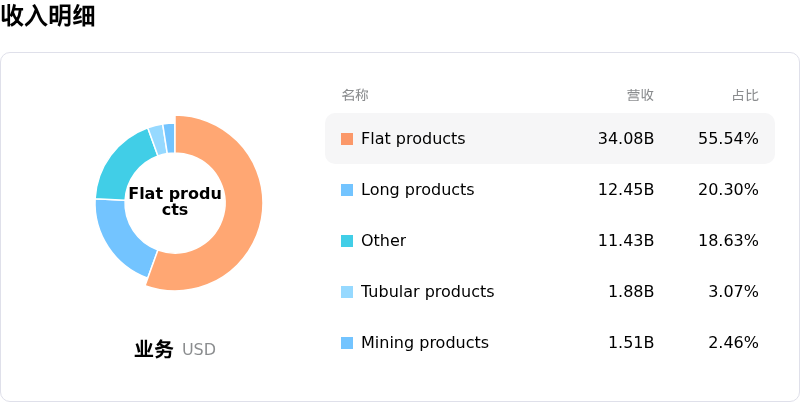Click the 占比 column header
800x402 pixels.
[745, 95]
